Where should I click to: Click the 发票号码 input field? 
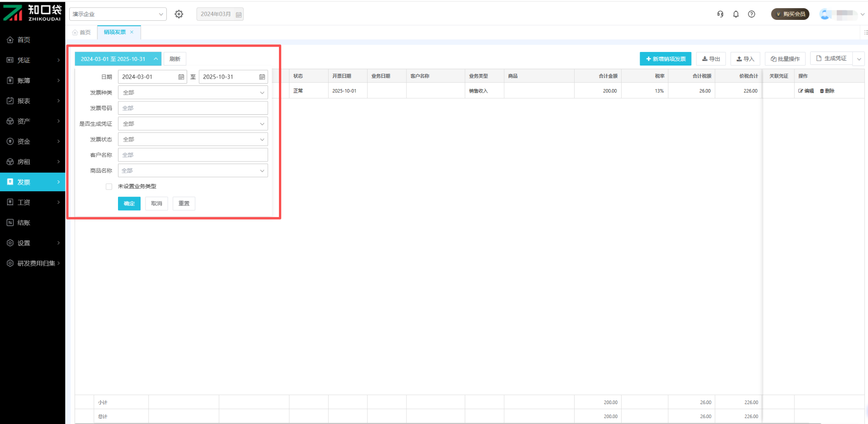[x=193, y=108]
